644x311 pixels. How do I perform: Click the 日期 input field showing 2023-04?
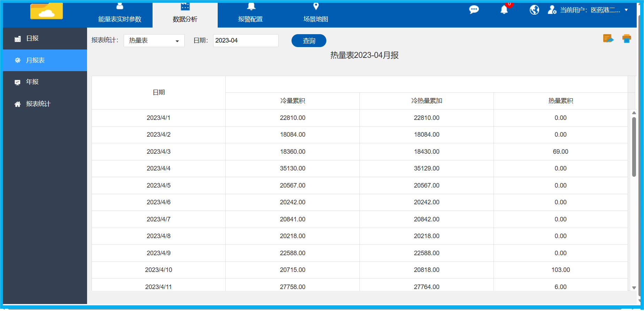coord(246,40)
